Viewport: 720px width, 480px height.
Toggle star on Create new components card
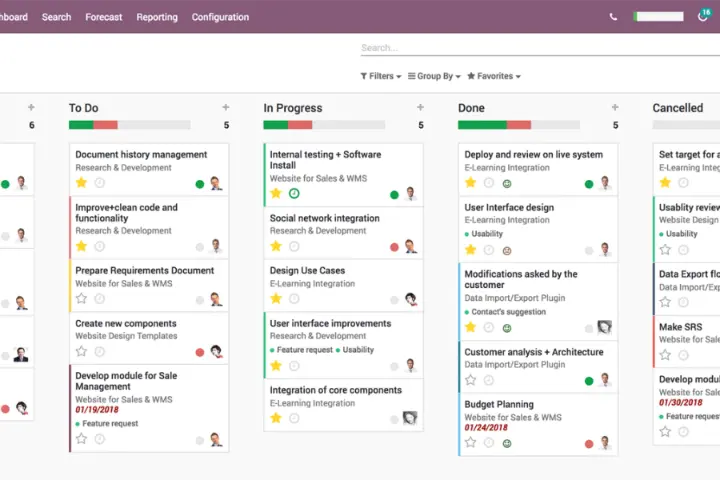[x=81, y=351]
